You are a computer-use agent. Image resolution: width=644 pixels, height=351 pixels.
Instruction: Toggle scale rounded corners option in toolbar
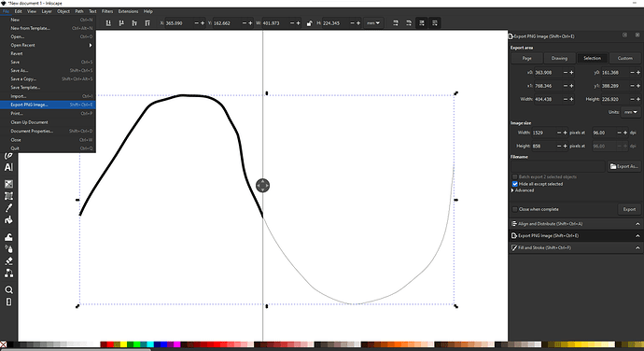pyautogui.click(x=409, y=23)
